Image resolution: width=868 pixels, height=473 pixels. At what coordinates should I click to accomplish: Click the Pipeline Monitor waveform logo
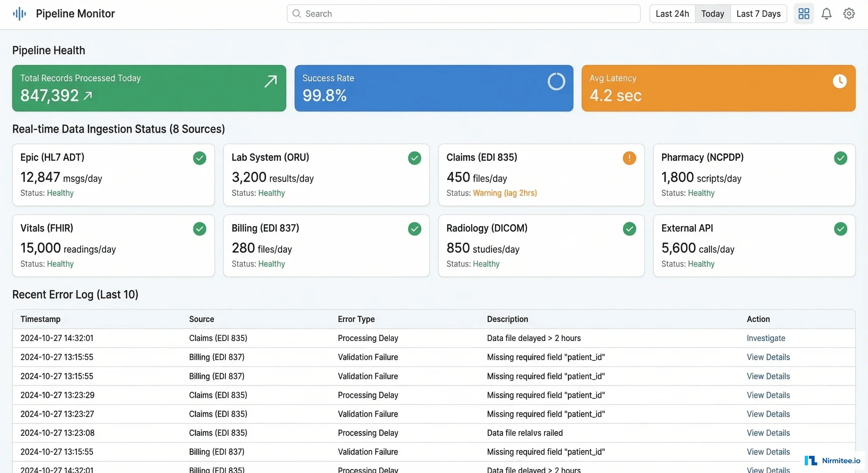[19, 14]
